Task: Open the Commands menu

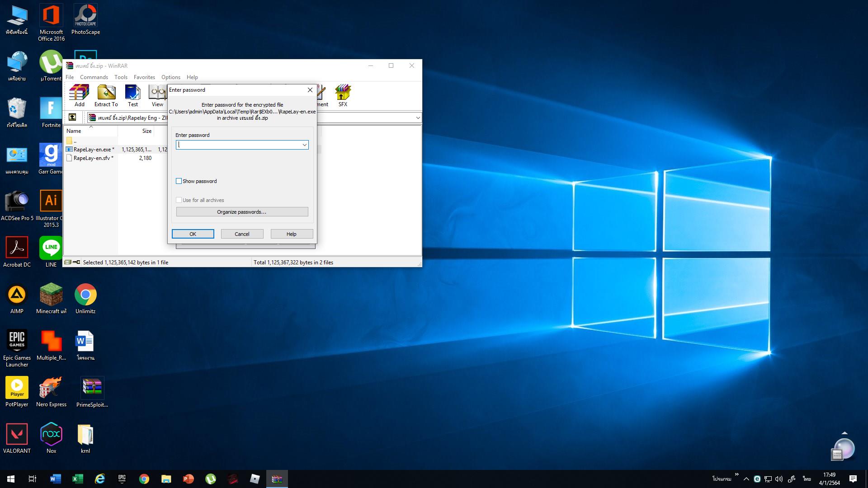Action: 94,77
